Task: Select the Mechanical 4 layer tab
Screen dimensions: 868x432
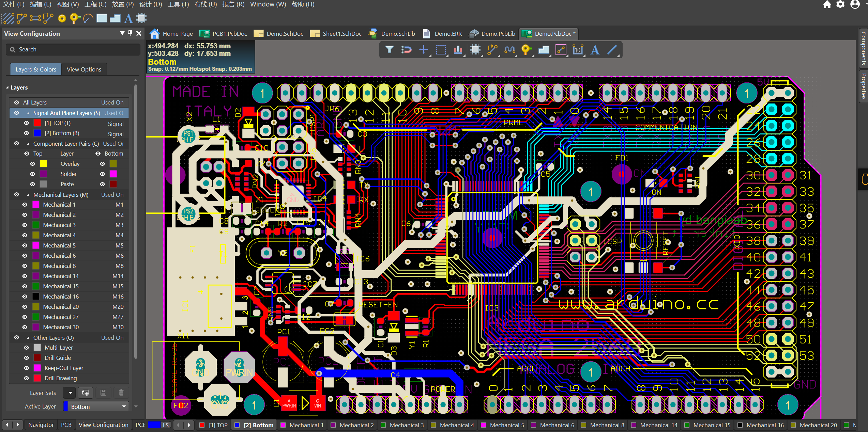Action: point(453,425)
